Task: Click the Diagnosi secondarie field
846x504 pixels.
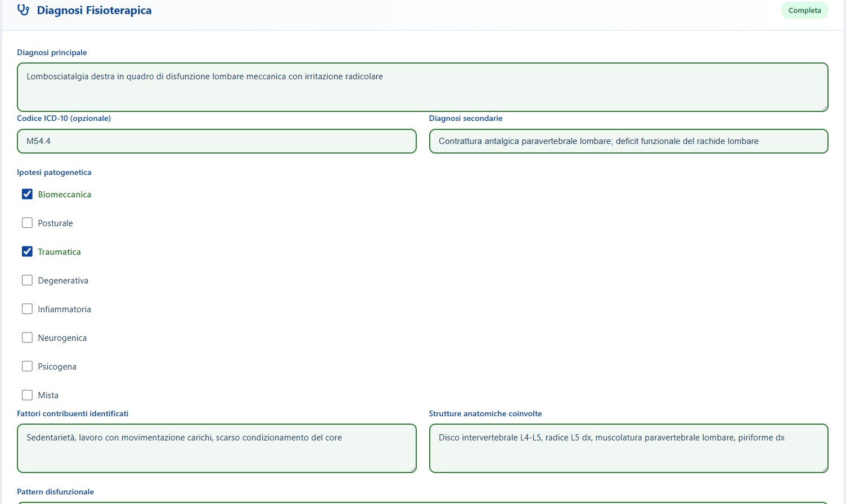Action: 628,141
